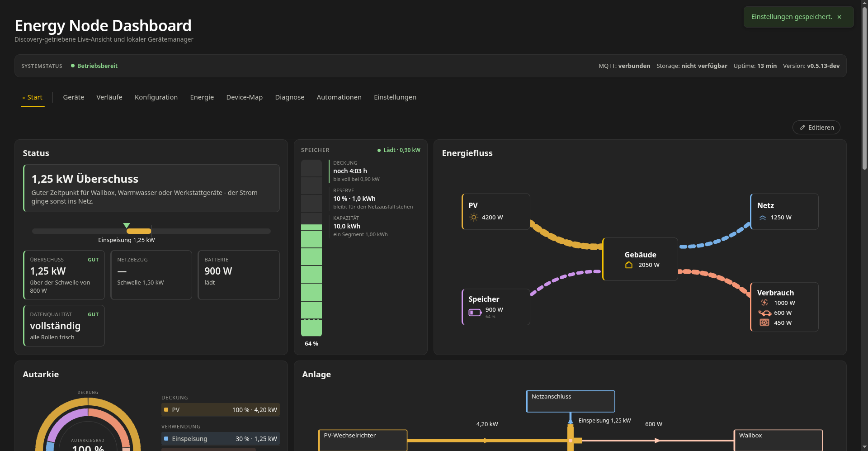Viewport: 868px width, 451px height.
Task: Click 'Lädt · 0,90 kW' status text
Action: tap(402, 150)
